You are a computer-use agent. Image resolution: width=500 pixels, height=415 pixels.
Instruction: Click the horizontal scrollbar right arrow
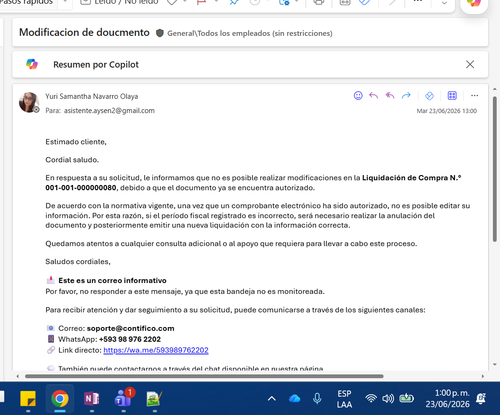pos(483,376)
